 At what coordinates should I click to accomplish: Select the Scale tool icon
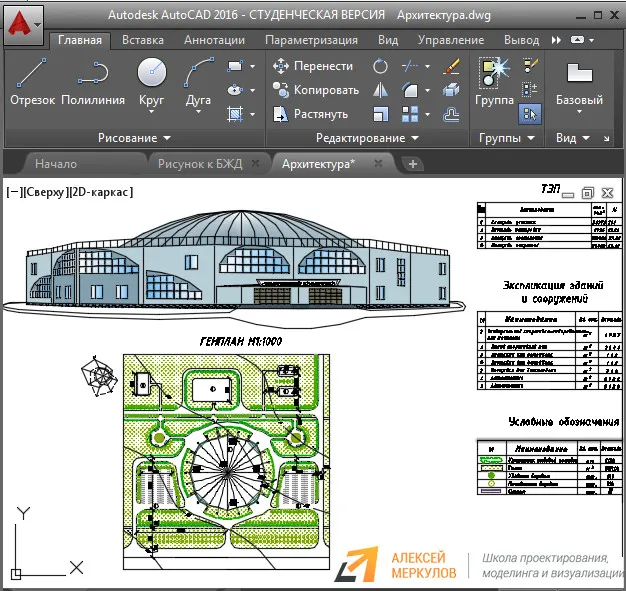point(380,114)
